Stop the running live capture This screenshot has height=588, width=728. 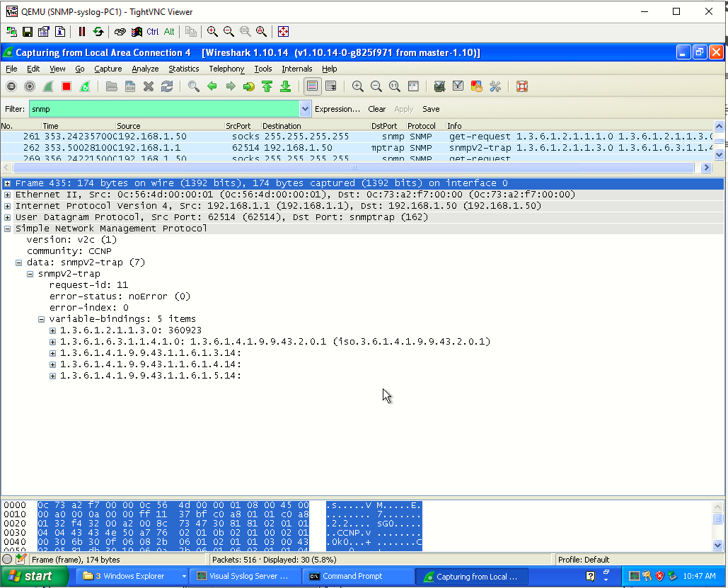(67, 86)
